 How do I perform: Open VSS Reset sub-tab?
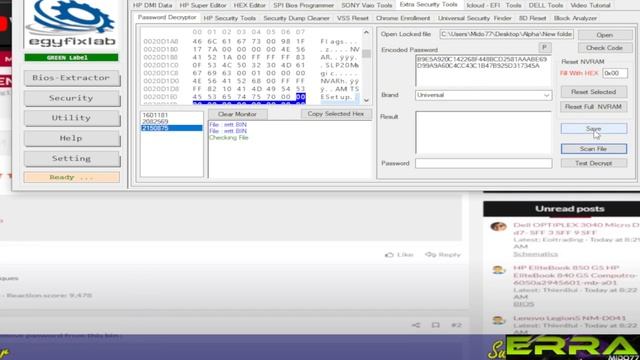pyautogui.click(x=353, y=18)
